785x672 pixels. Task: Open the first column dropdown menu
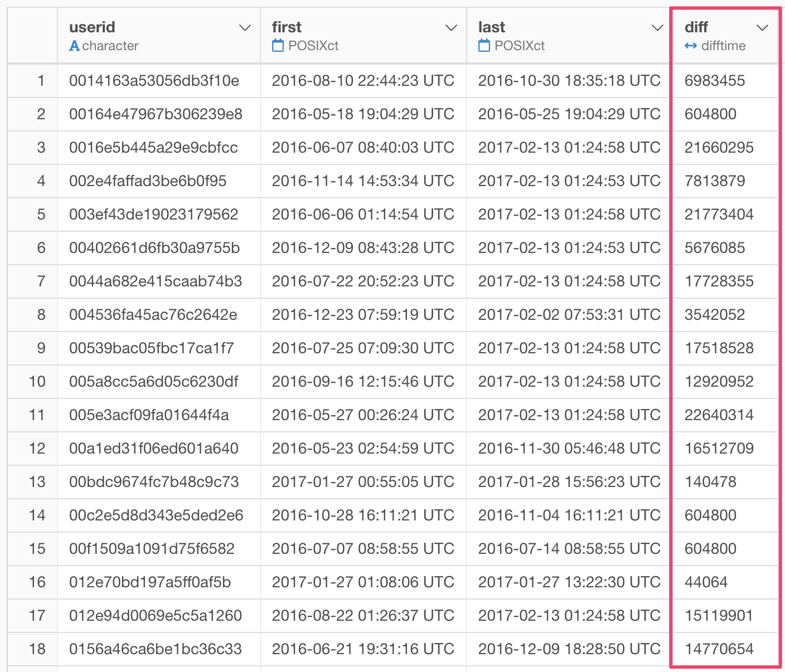pos(451,28)
